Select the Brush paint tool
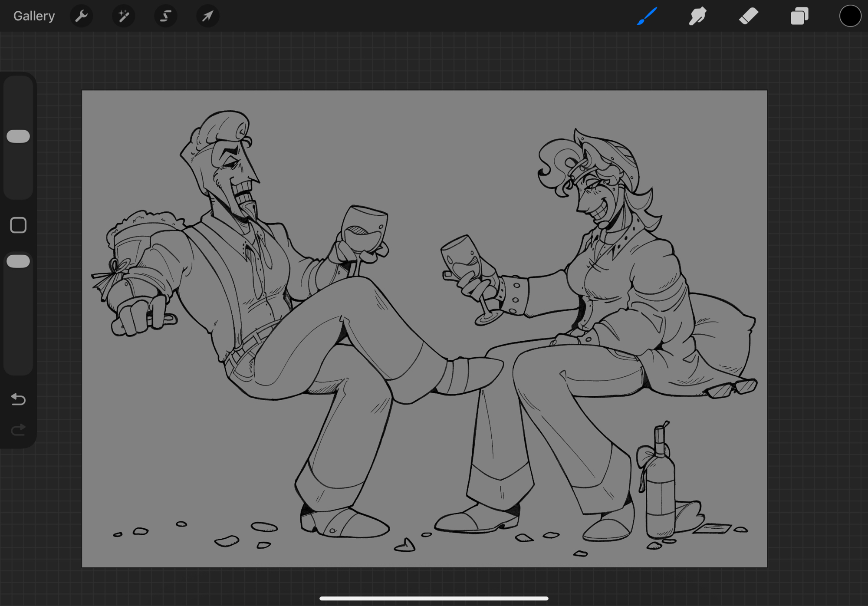868x606 pixels. coord(647,16)
